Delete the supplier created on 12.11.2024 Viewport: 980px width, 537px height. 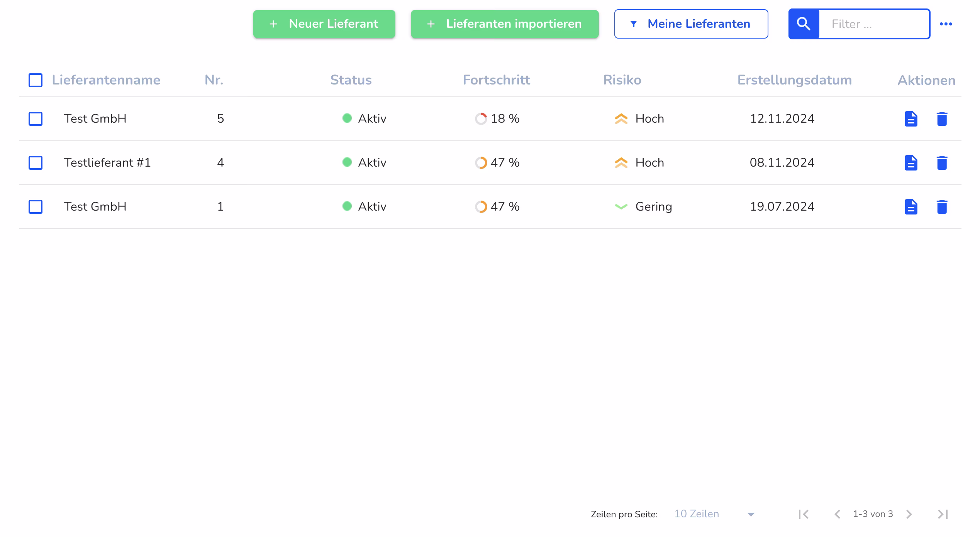click(x=942, y=118)
